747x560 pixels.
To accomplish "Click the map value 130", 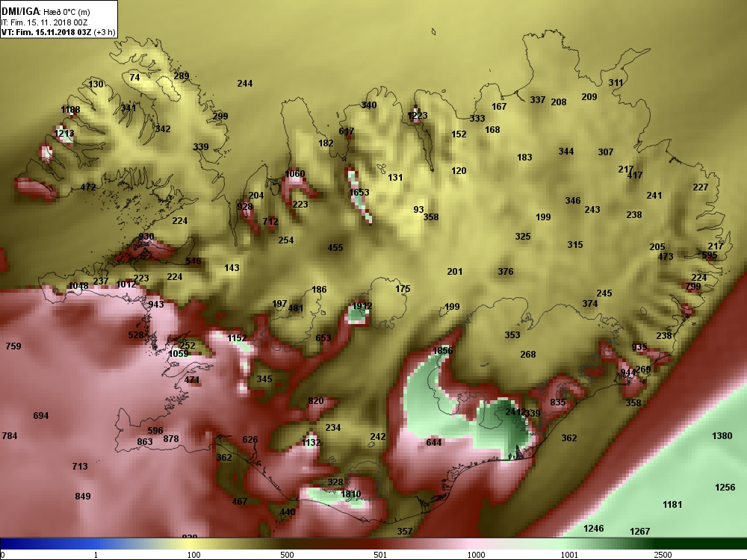I will pos(96,84).
